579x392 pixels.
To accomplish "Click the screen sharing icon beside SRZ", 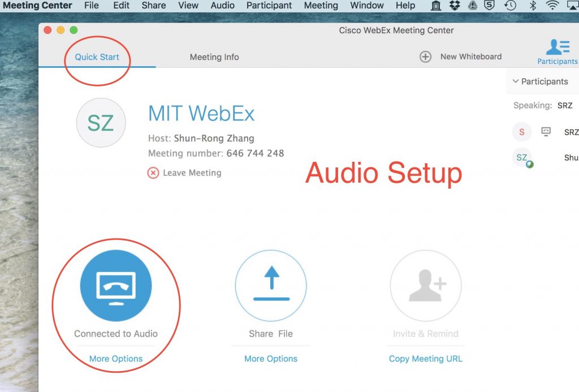I will 545,132.
